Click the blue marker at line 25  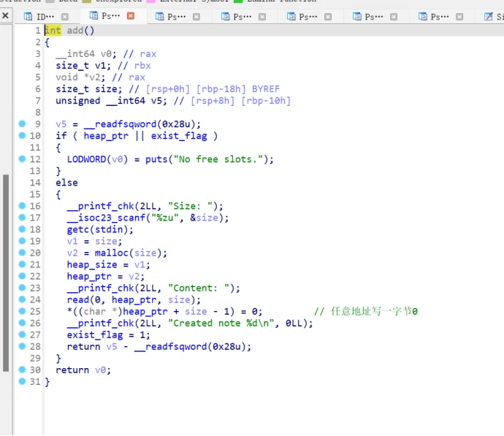(x=22, y=311)
